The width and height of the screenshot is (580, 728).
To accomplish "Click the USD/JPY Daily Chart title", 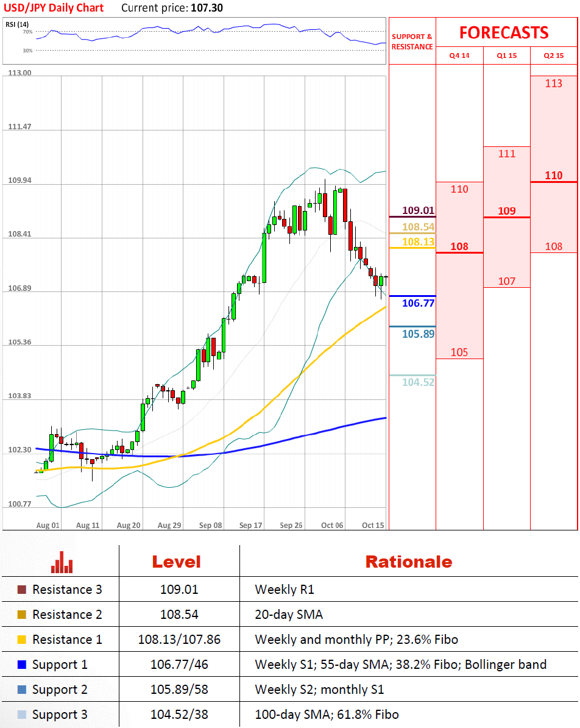I will (x=54, y=8).
